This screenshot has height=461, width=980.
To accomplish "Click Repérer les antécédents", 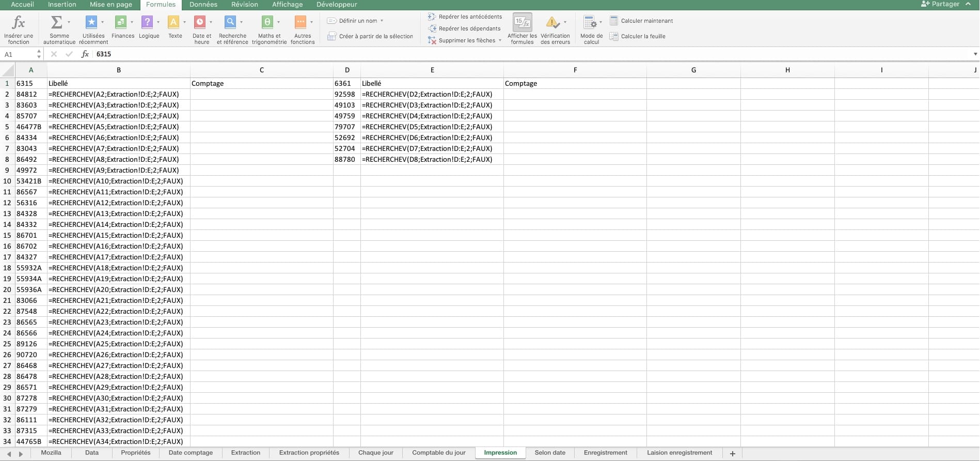I will 465,17.
